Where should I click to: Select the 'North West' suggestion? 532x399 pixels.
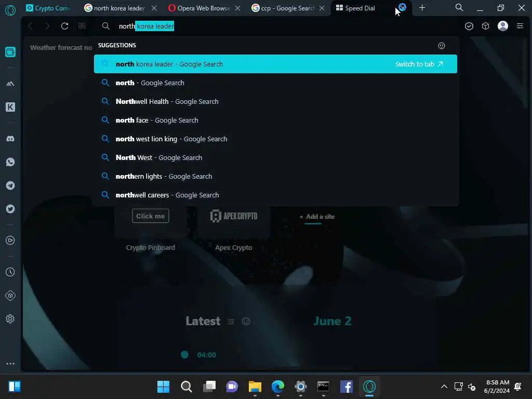tap(275, 157)
